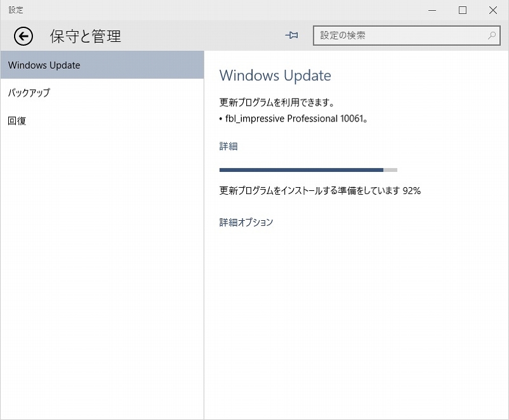The image size is (509, 420).
Task: Open the 回復 section
Action: (102, 121)
